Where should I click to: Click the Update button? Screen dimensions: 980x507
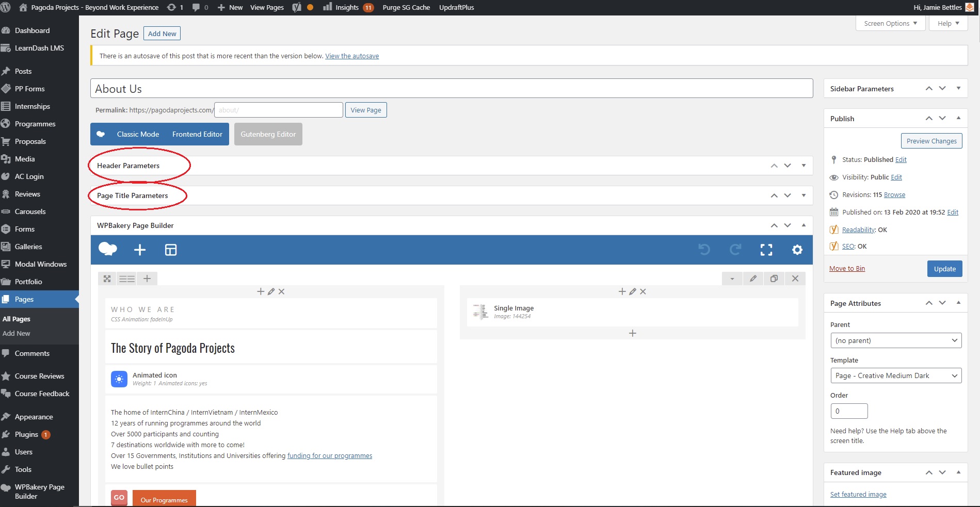[x=944, y=269]
